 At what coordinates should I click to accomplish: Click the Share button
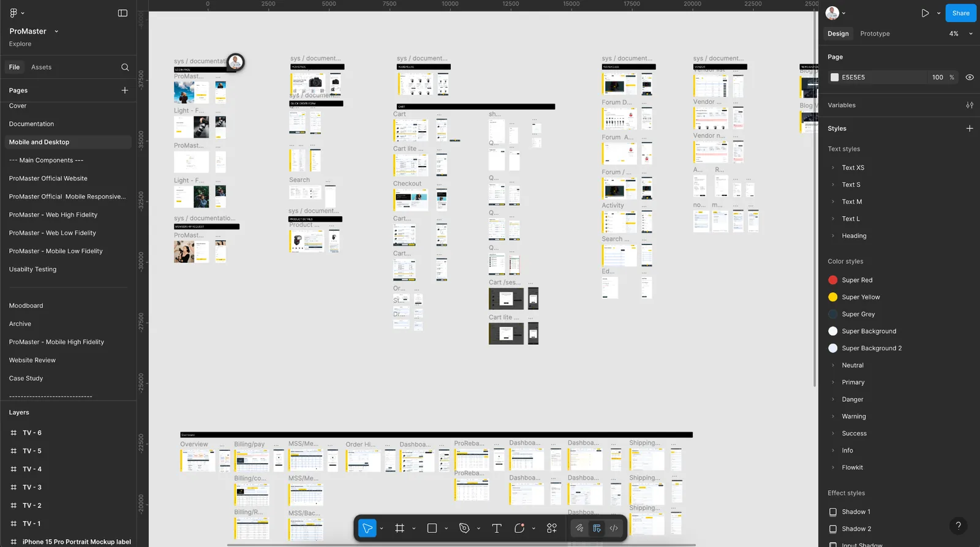[960, 13]
